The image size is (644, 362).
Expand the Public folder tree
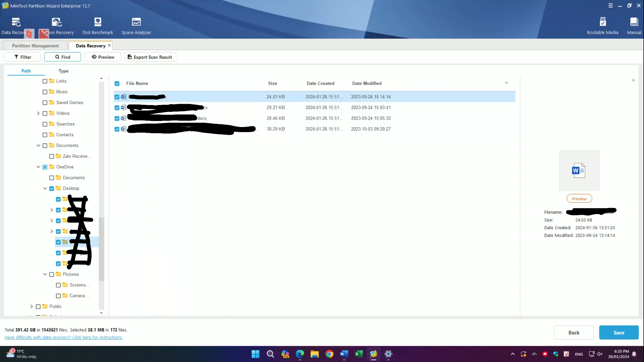coord(31,306)
